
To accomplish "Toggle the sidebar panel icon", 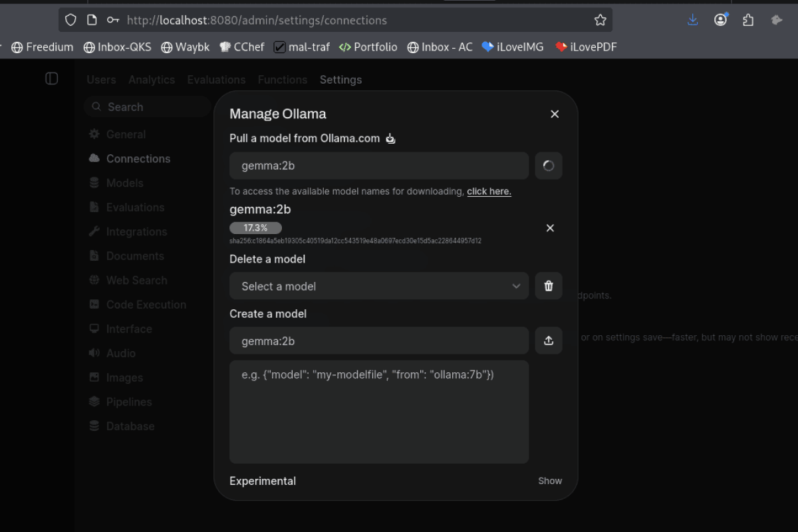I will tap(52, 79).
